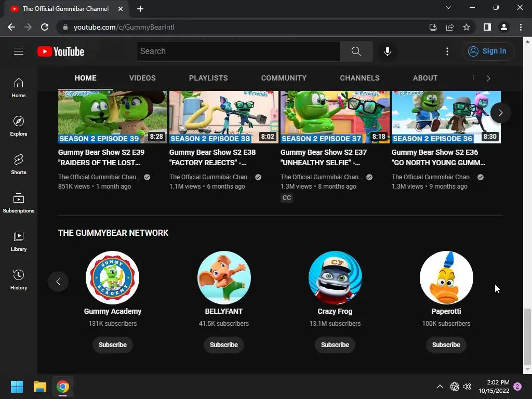
Task: Go back with browser back arrow
Action: coord(11,27)
